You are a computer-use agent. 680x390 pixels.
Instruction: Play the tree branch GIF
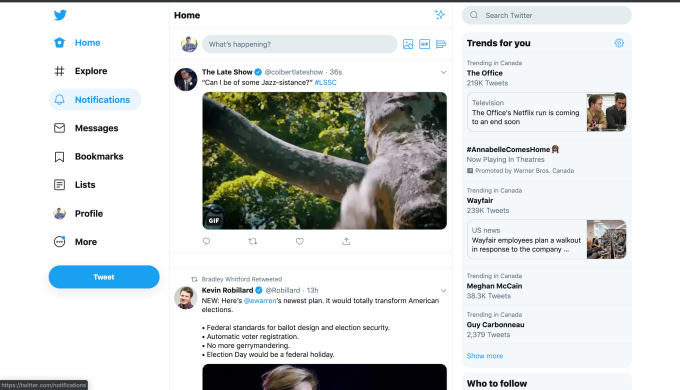[324, 161]
